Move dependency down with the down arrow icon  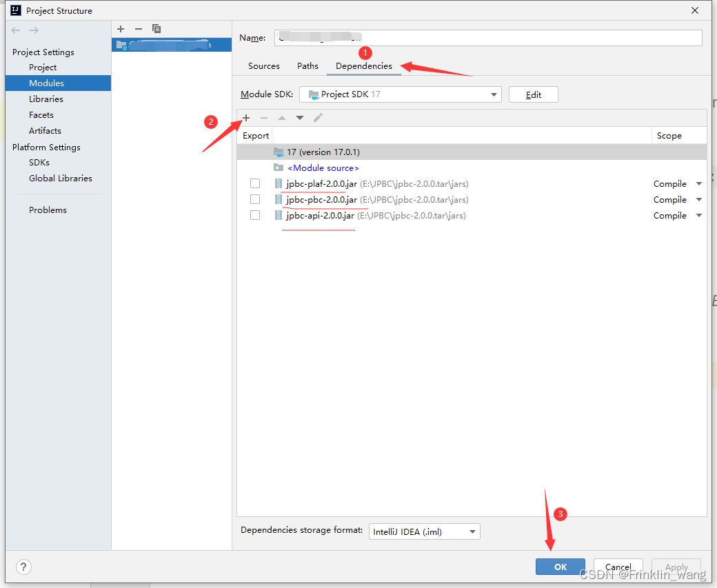pos(300,118)
